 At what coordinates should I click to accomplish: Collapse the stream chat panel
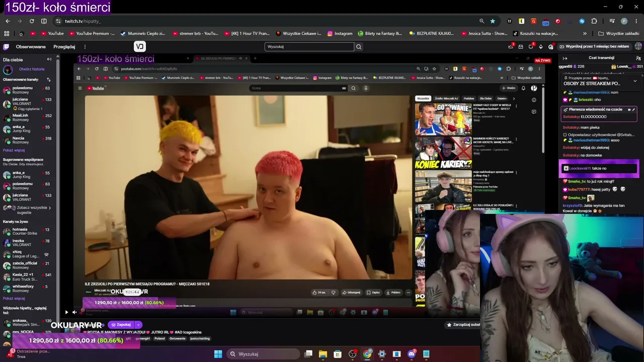[x=565, y=58]
